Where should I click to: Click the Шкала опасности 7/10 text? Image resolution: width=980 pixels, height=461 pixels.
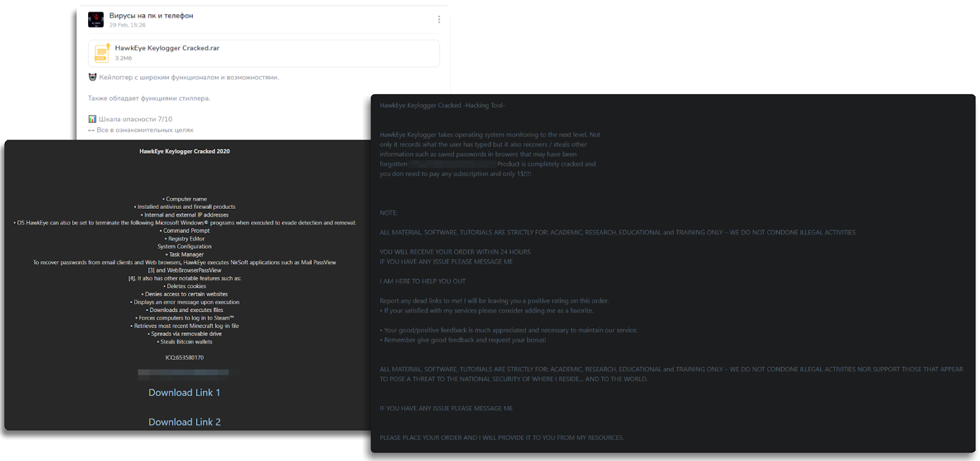[135, 119]
